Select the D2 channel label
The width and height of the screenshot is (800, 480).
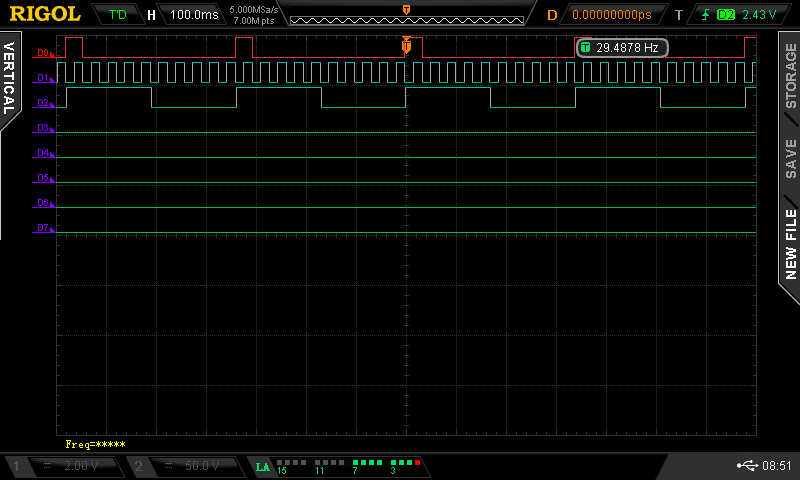(43, 103)
